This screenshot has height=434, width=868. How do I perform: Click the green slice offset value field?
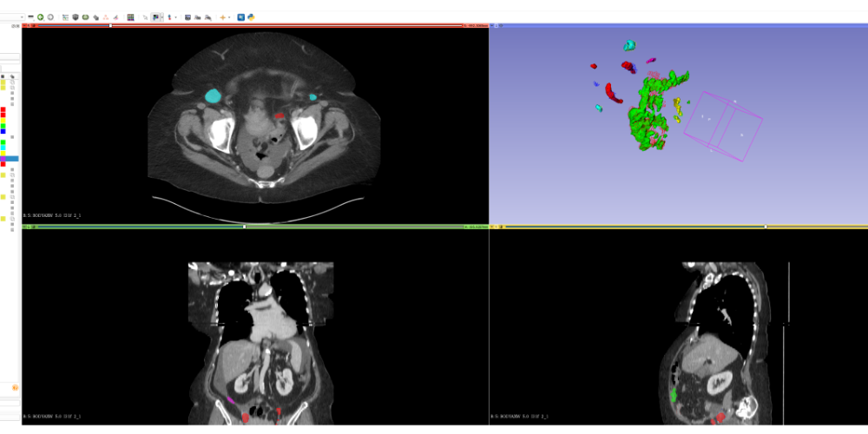(476, 227)
